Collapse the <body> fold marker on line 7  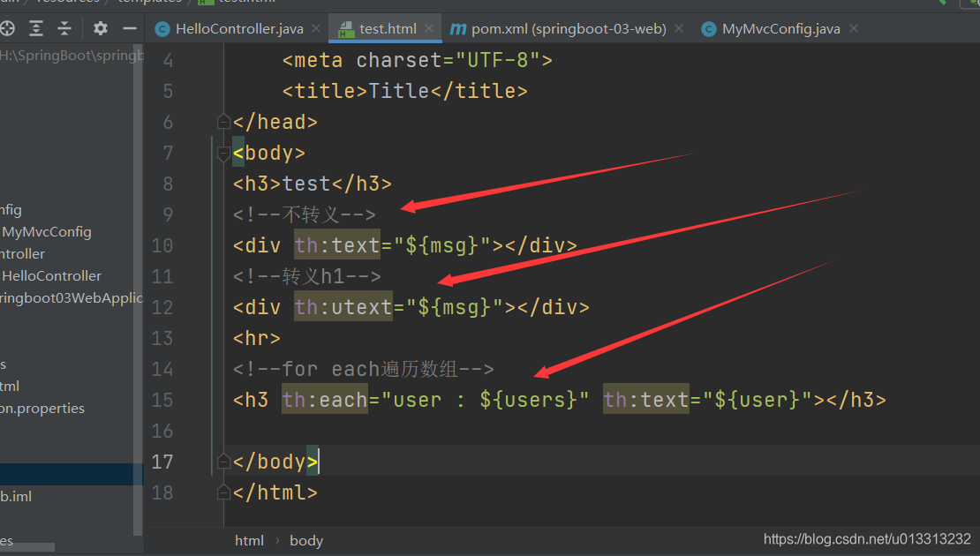click(x=223, y=153)
